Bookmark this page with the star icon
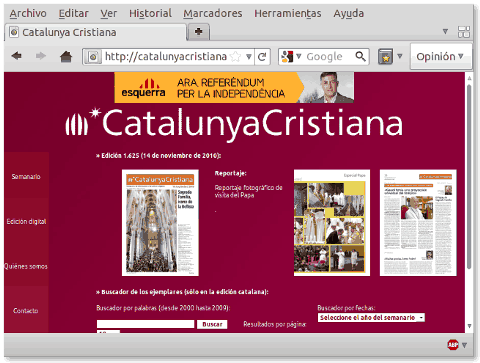 point(235,57)
